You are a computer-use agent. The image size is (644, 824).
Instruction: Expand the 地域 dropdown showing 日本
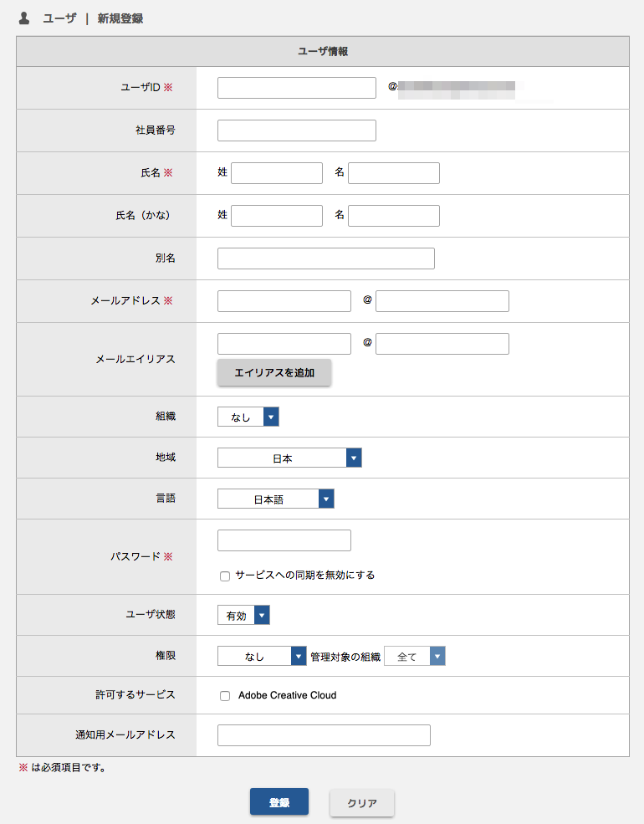[289, 458]
